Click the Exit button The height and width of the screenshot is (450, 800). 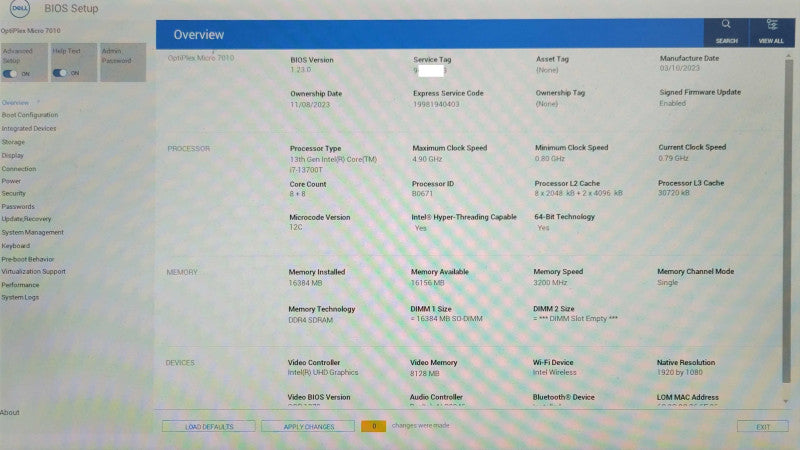pos(763,427)
